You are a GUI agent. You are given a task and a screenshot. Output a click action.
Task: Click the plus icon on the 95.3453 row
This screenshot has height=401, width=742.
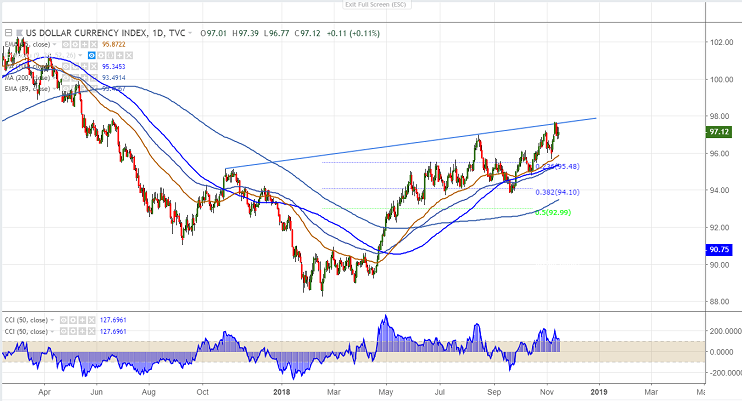point(85,67)
